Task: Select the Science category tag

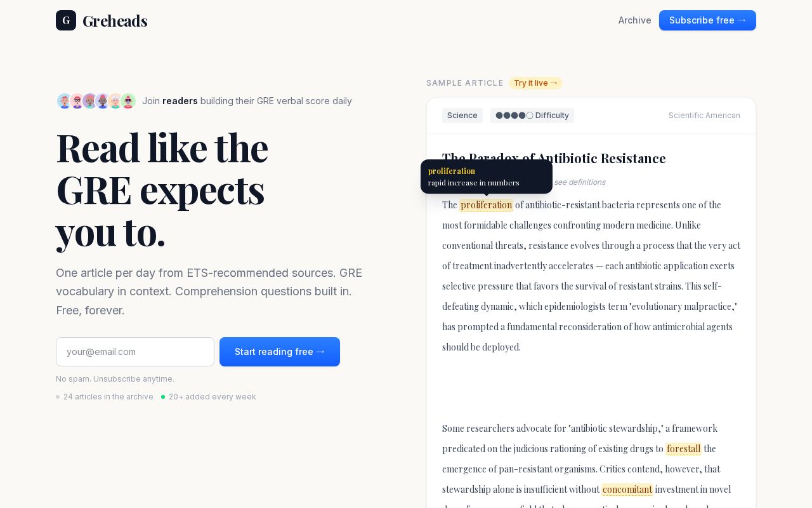Action: 462,116
